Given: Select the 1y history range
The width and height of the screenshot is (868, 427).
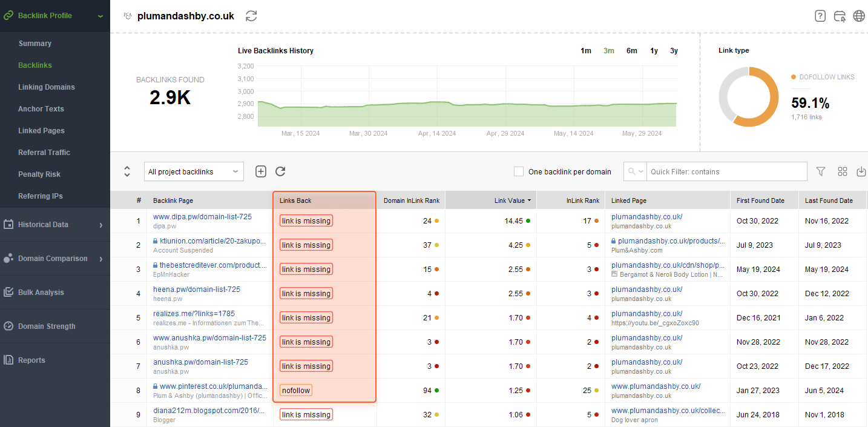Looking at the screenshot, I should point(654,51).
